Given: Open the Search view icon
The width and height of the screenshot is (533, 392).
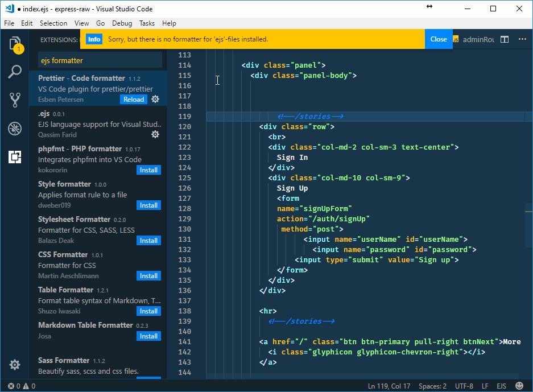Looking at the screenshot, I should coord(15,72).
